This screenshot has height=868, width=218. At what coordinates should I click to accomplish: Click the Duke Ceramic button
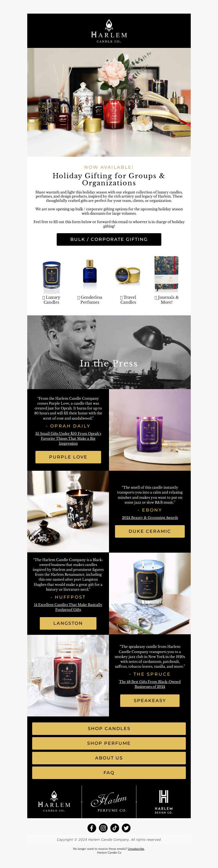tap(150, 531)
